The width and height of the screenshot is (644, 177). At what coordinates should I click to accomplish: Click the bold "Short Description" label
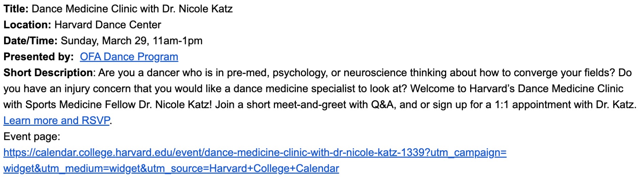click(48, 73)
